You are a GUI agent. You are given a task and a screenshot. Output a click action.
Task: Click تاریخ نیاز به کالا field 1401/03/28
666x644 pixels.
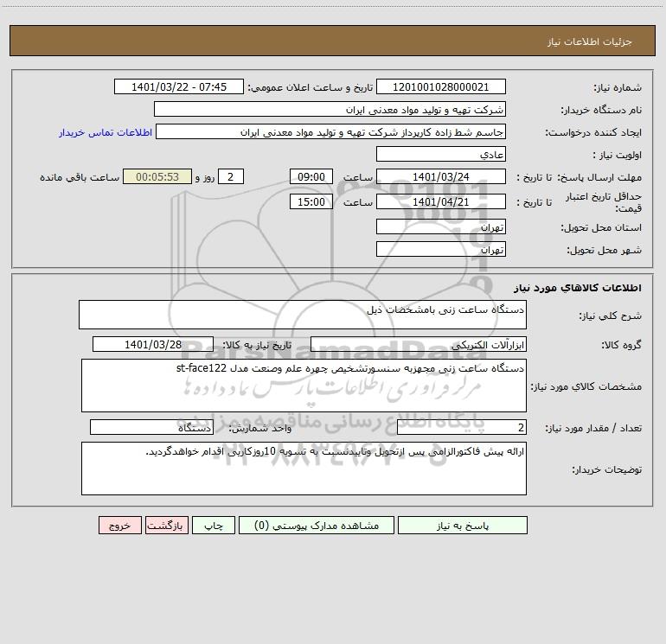153,344
